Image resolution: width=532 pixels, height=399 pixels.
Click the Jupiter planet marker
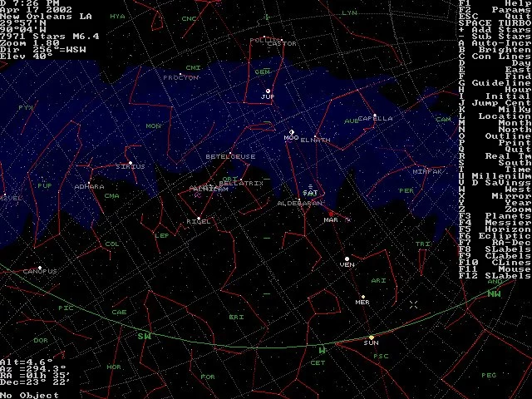(x=268, y=91)
